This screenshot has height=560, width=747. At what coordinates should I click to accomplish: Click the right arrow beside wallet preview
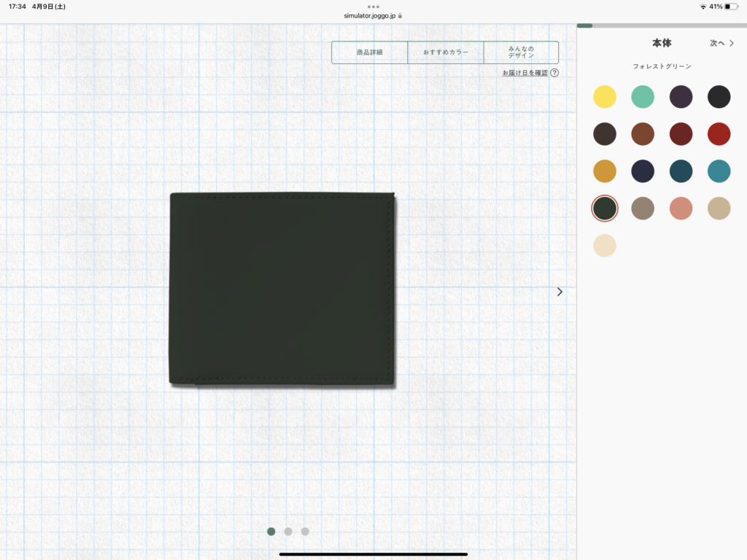coord(560,292)
